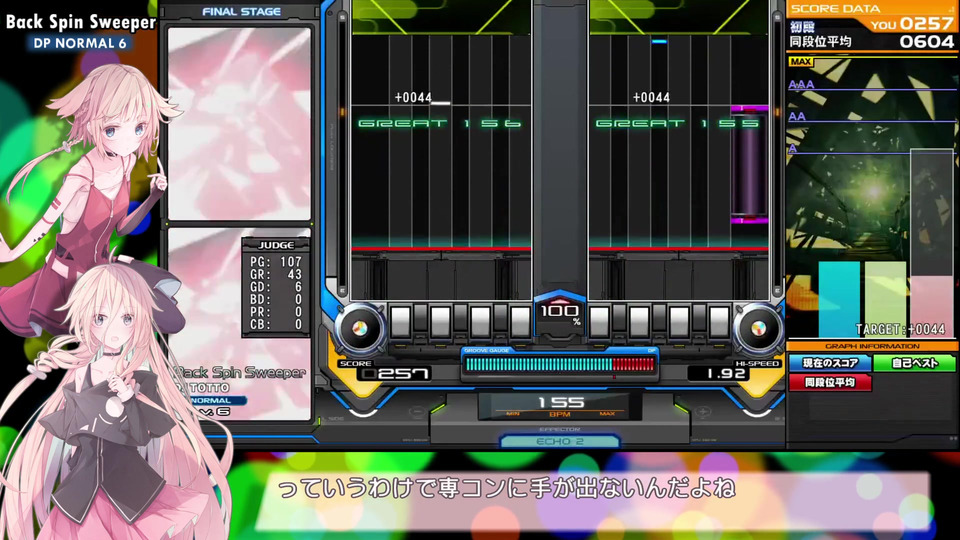
Task: Click the right side +0044 indicator
Action: click(x=651, y=97)
